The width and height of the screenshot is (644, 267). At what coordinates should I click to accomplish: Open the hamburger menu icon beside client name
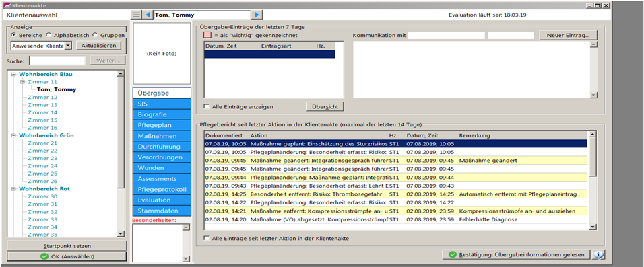click(137, 15)
